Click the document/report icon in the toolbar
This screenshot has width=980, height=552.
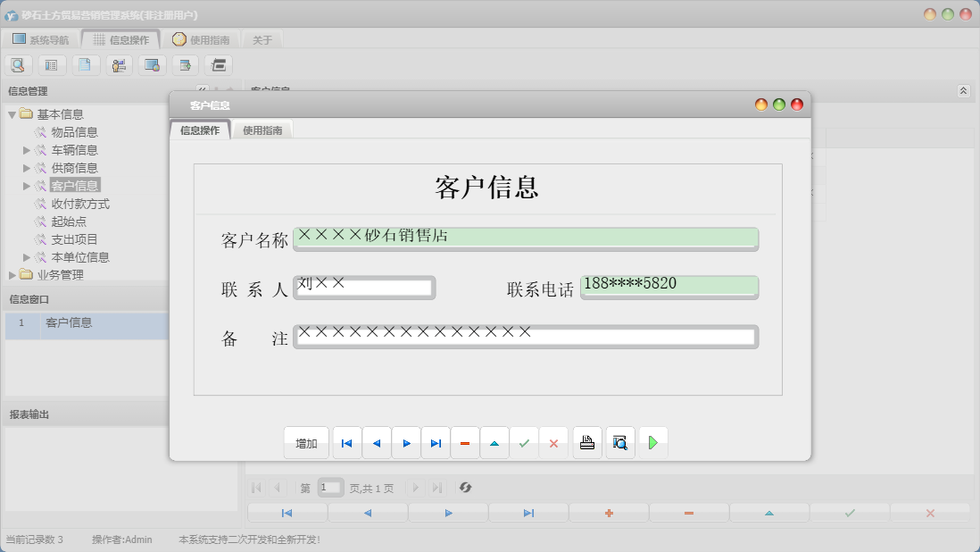click(x=85, y=64)
